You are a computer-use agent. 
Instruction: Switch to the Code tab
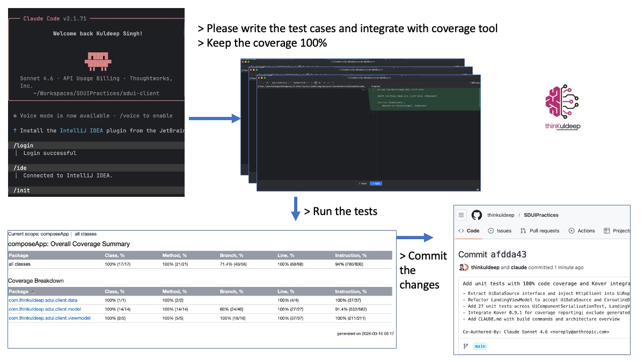(x=469, y=231)
